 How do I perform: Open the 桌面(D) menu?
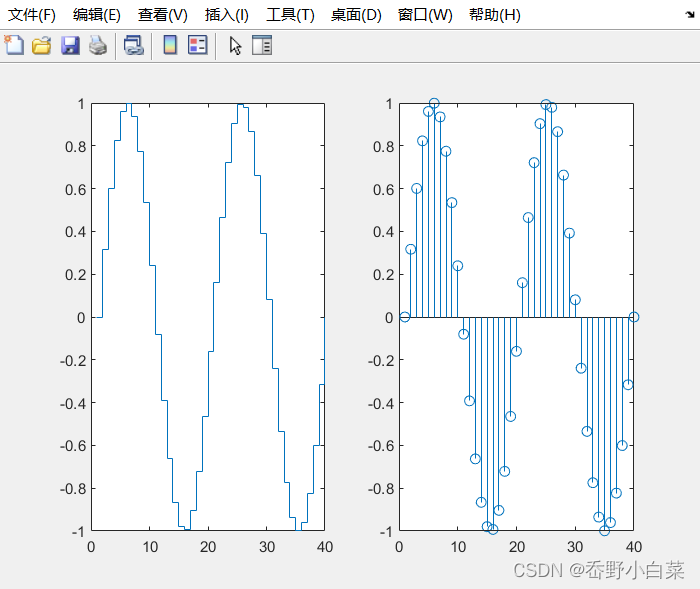point(356,15)
